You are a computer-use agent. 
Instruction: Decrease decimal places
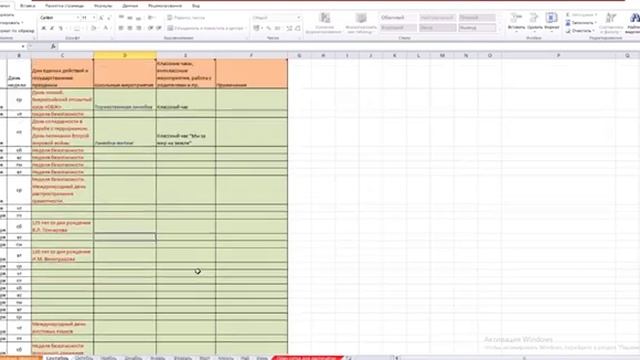point(298,28)
